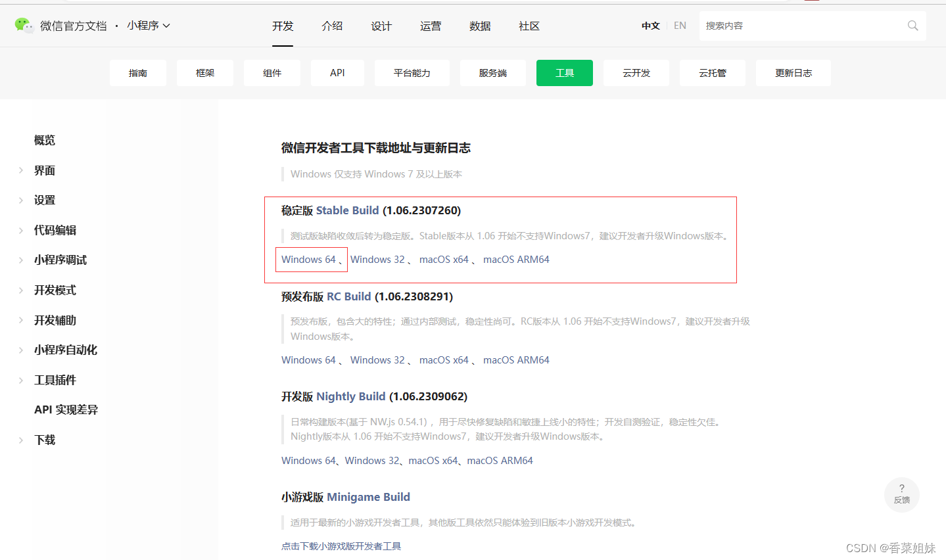Switch to the 介绍 top tab
This screenshot has height=560, width=946.
pos(332,26)
